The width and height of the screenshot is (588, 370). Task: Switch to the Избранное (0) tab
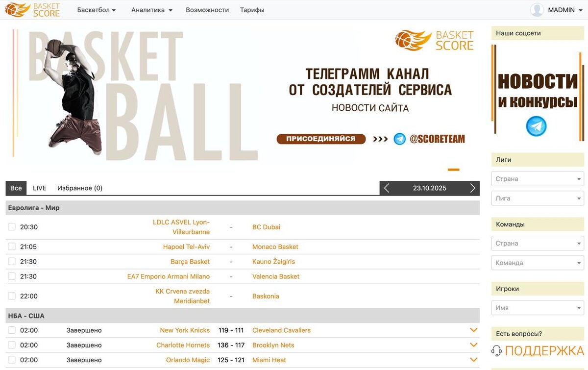[80, 188]
